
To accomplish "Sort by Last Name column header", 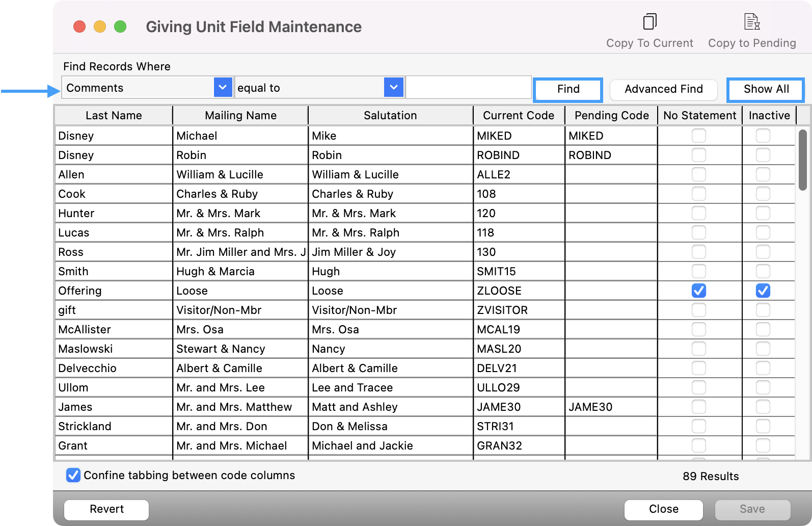I will (114, 116).
